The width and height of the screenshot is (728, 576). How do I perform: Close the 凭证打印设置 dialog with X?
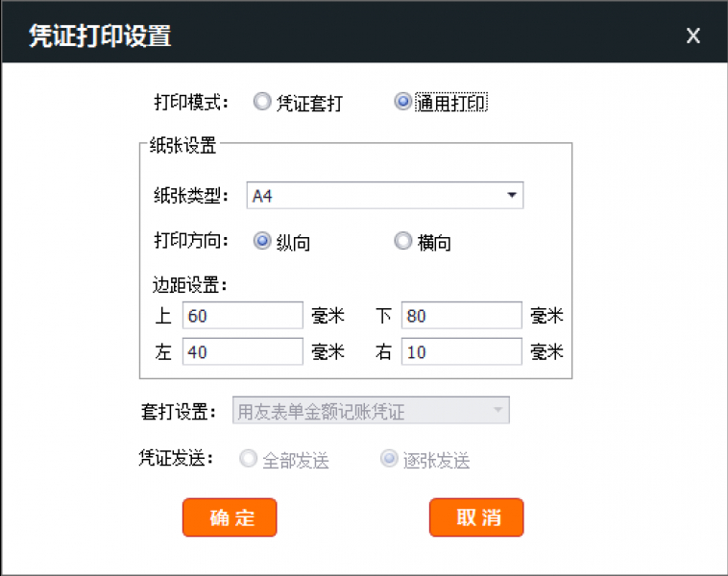click(692, 36)
